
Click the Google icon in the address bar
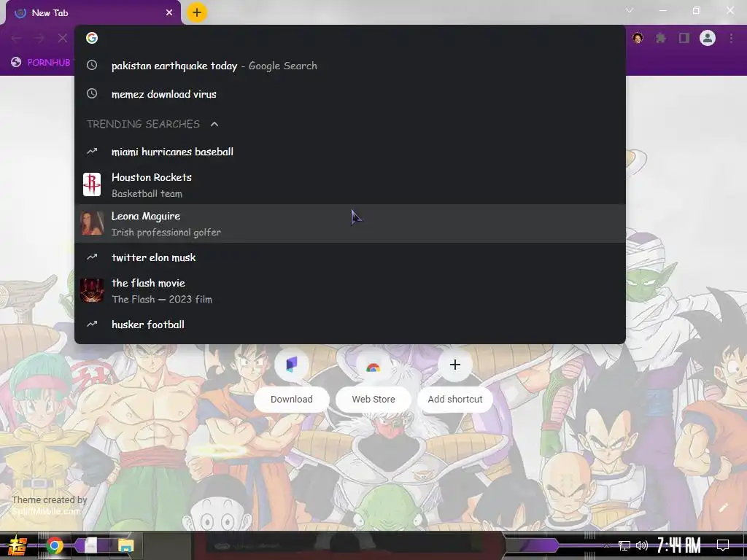(x=92, y=38)
